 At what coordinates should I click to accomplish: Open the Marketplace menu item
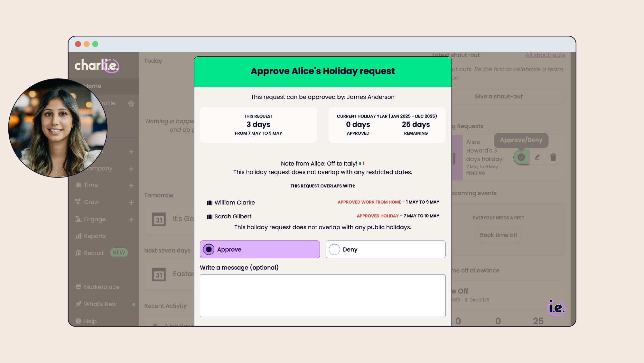coord(101,287)
